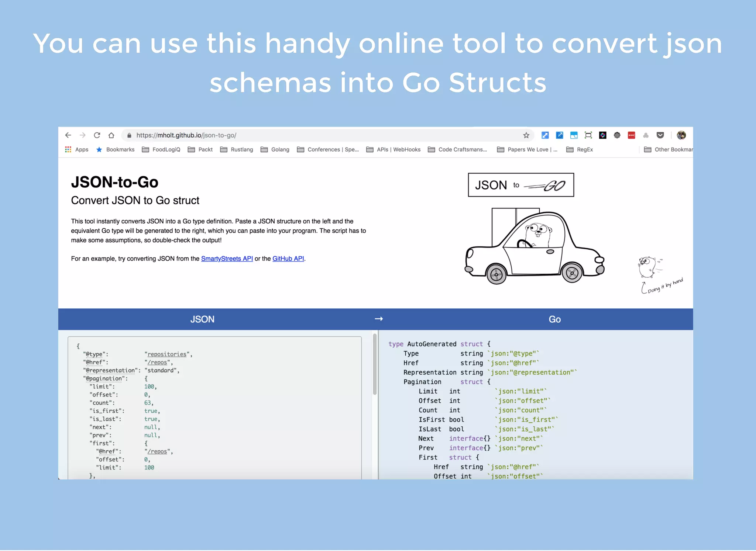Click the padlock site info icon
756x551 pixels.
click(129, 135)
